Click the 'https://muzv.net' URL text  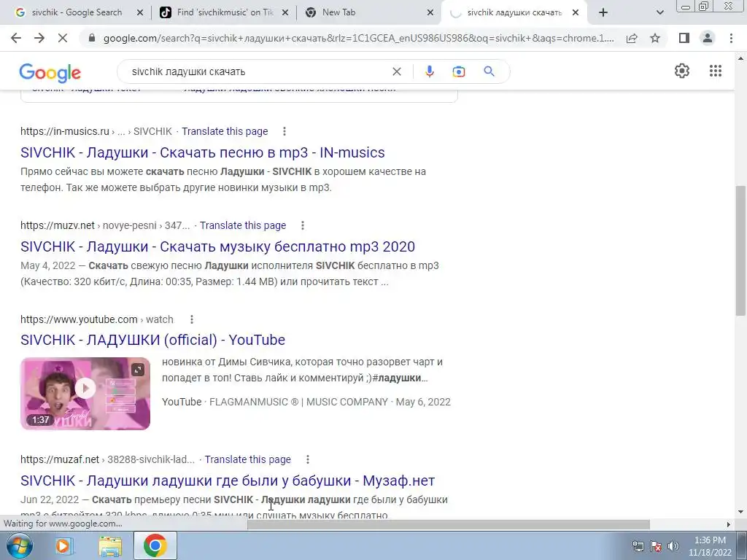pos(58,225)
